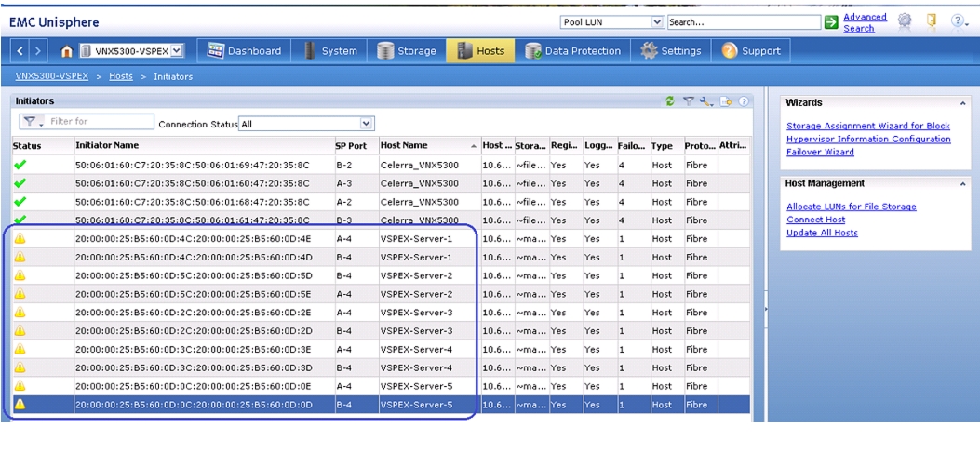Click the Filter for input box
The image size is (980, 454).
[x=100, y=122]
